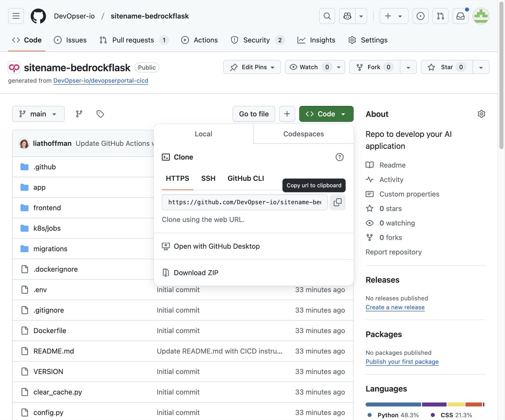The height and width of the screenshot is (420, 505).
Task: Click the clone URL text field
Action: (245, 202)
